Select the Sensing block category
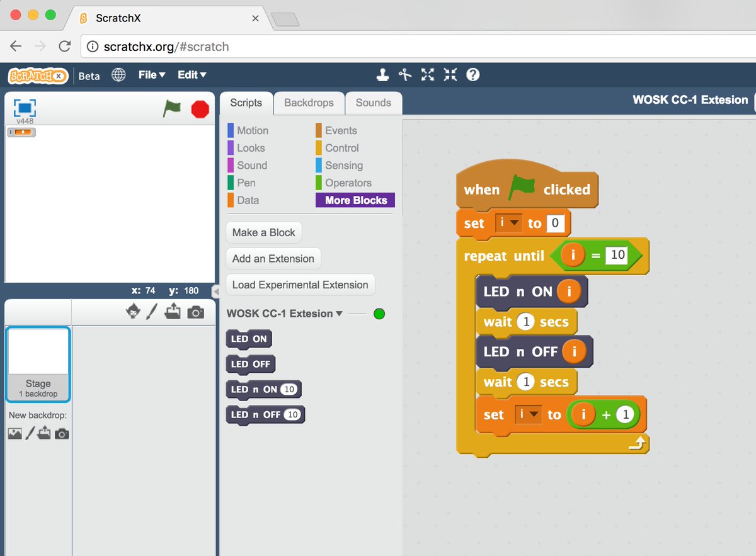This screenshot has height=556, width=756. (x=344, y=166)
